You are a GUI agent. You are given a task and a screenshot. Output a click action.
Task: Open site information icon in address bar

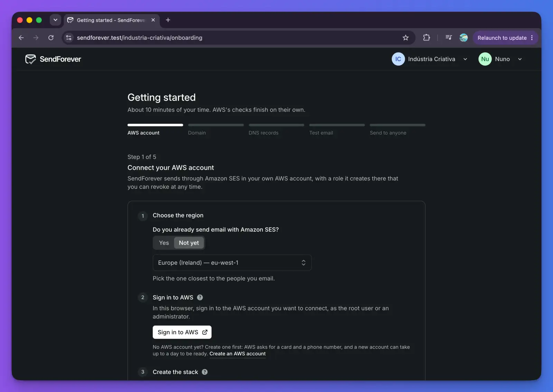[x=69, y=38]
